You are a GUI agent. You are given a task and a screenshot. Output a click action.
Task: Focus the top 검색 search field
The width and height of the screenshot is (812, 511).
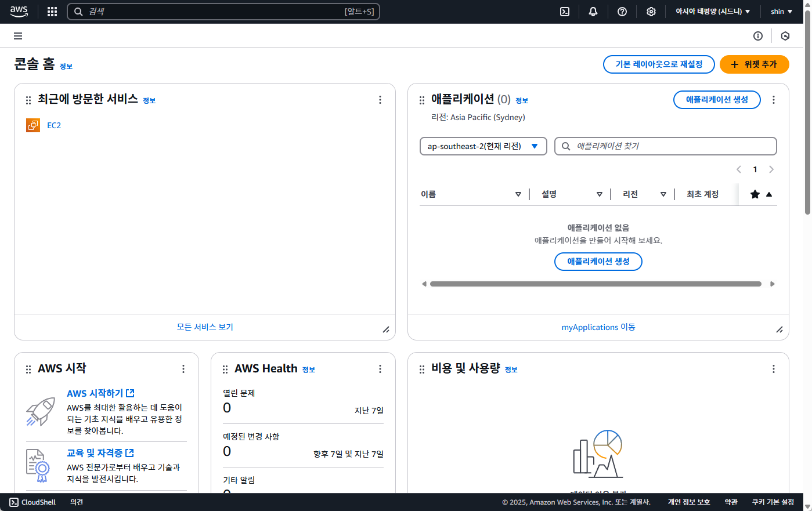pyautogui.click(x=223, y=12)
